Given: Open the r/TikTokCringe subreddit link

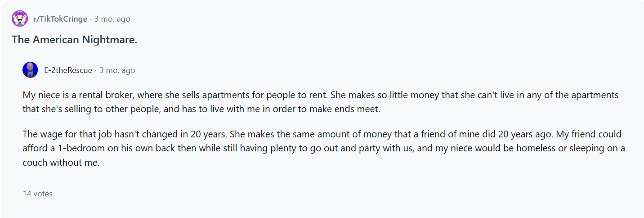Looking at the screenshot, I should click(60, 19).
